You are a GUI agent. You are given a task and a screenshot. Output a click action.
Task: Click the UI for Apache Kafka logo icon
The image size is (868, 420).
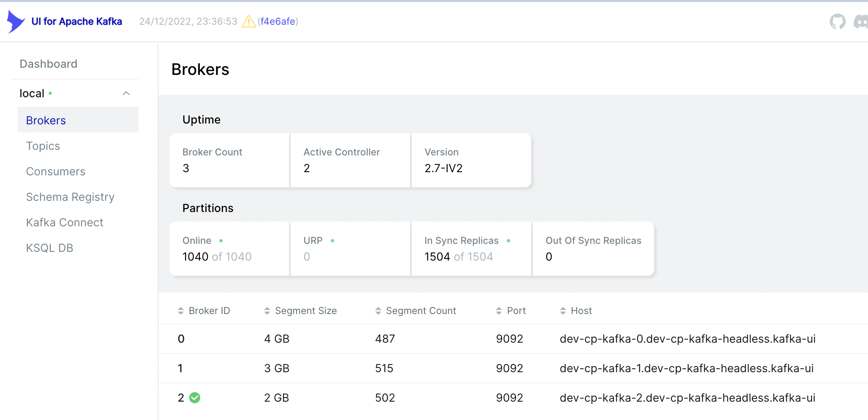click(x=16, y=22)
